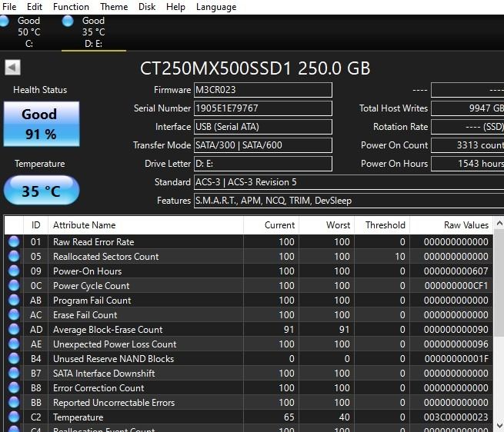This screenshot has width=504, height=432.
Task: Click status orb for Program Fail Count
Action: [x=14, y=301]
